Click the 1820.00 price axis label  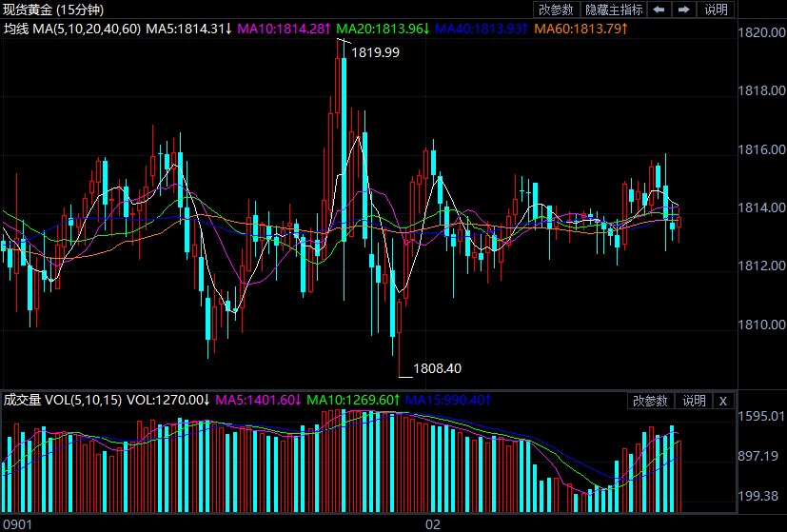click(761, 32)
